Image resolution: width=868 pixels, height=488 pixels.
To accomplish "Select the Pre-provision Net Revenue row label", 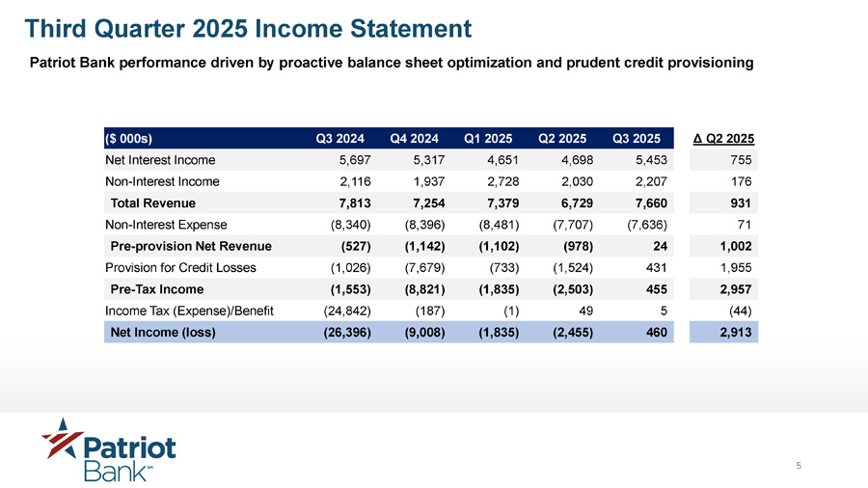I will pos(191,246).
